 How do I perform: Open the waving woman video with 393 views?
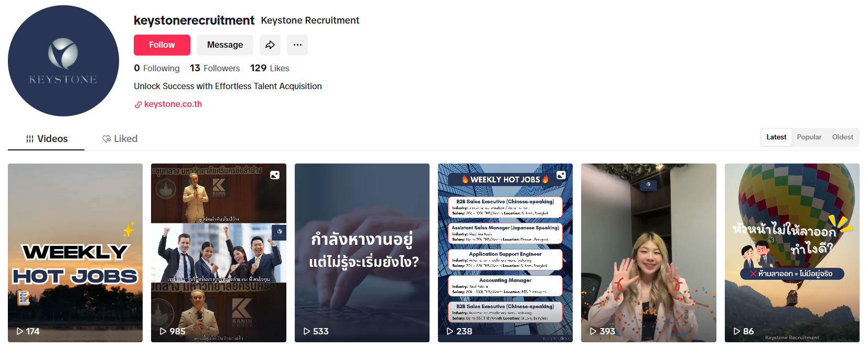click(649, 253)
